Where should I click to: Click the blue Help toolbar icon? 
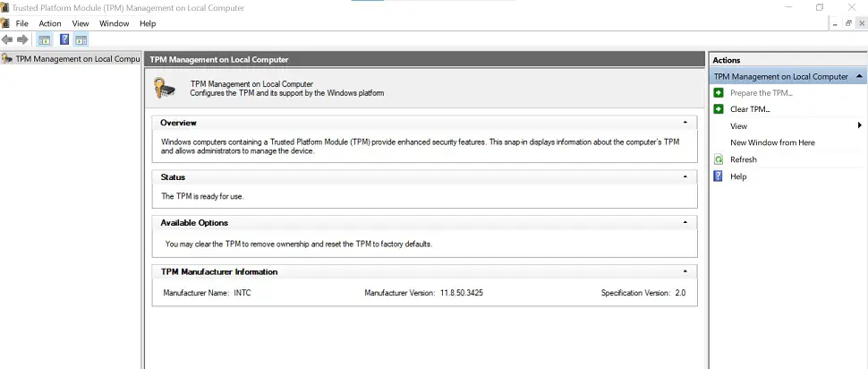click(x=64, y=39)
